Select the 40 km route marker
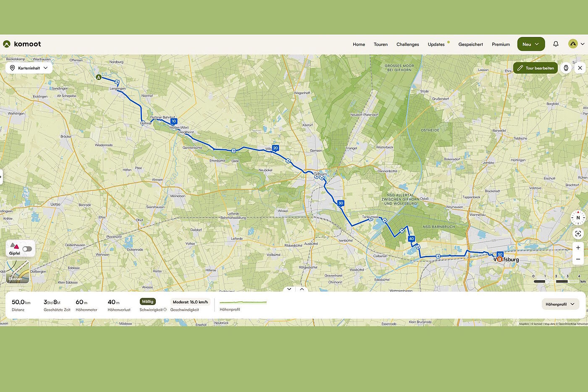The height and width of the screenshot is (392, 588). pos(411,239)
